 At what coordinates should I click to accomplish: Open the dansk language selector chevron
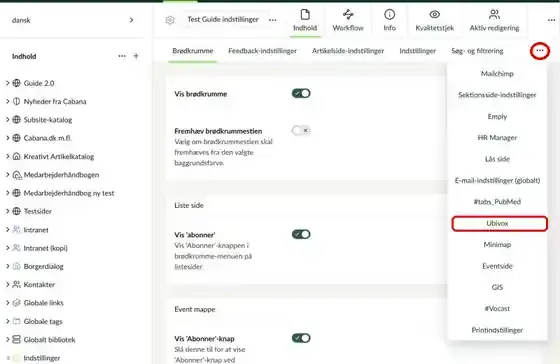[x=131, y=20]
